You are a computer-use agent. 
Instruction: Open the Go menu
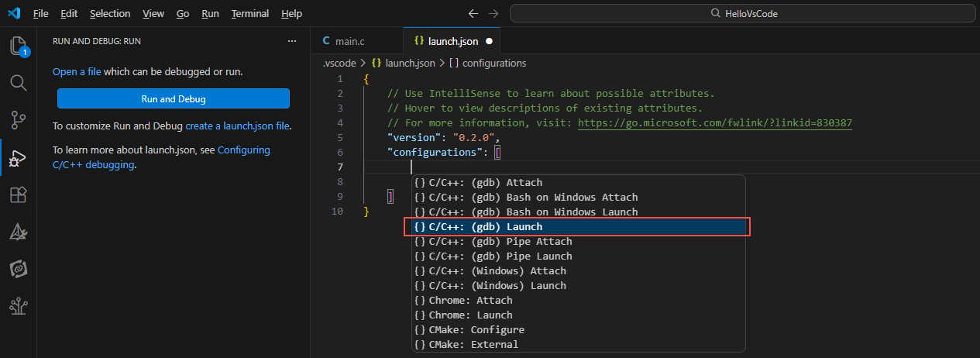click(x=183, y=14)
